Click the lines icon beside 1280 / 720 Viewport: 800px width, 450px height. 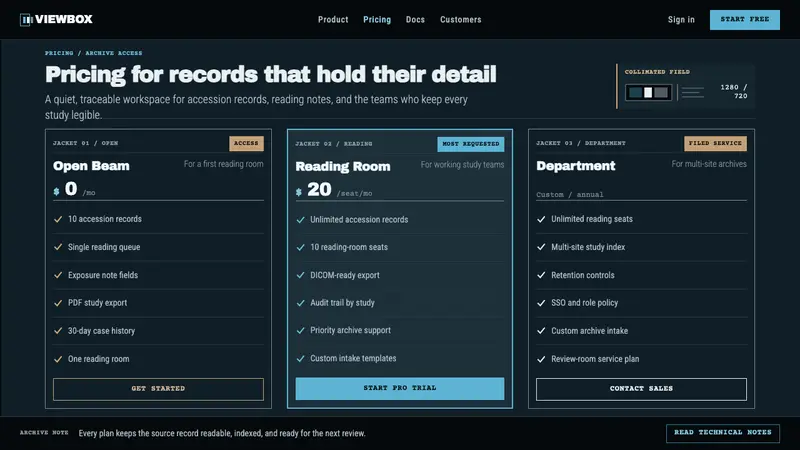[x=692, y=92]
